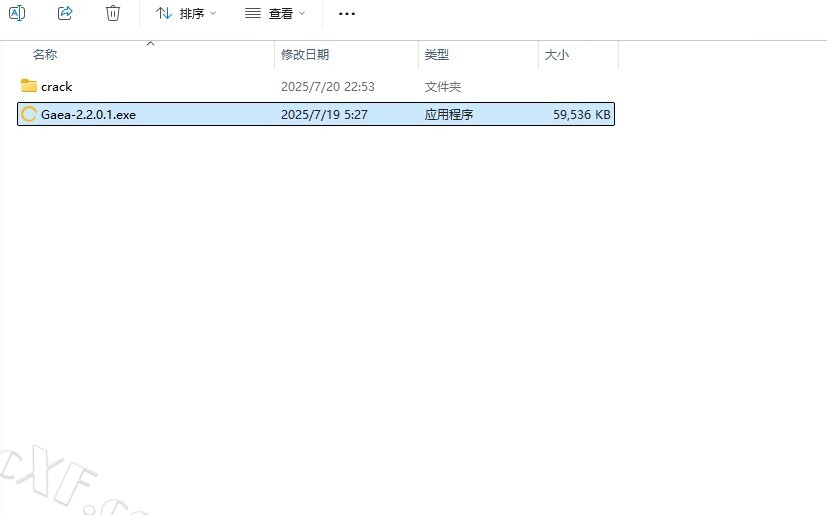Click the 文件夹 type cell
The image size is (827, 515).
pos(443,87)
